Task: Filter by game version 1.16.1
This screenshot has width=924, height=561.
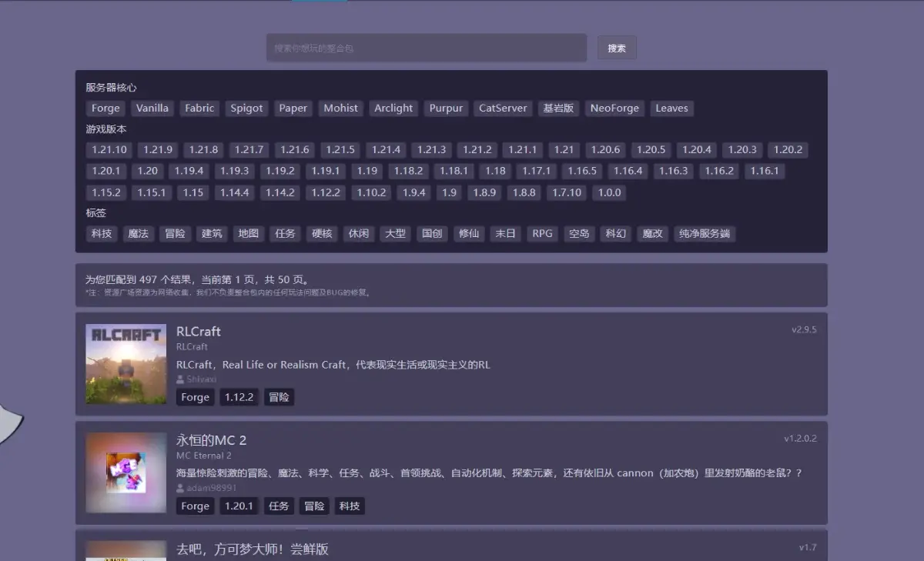Action: (x=765, y=171)
